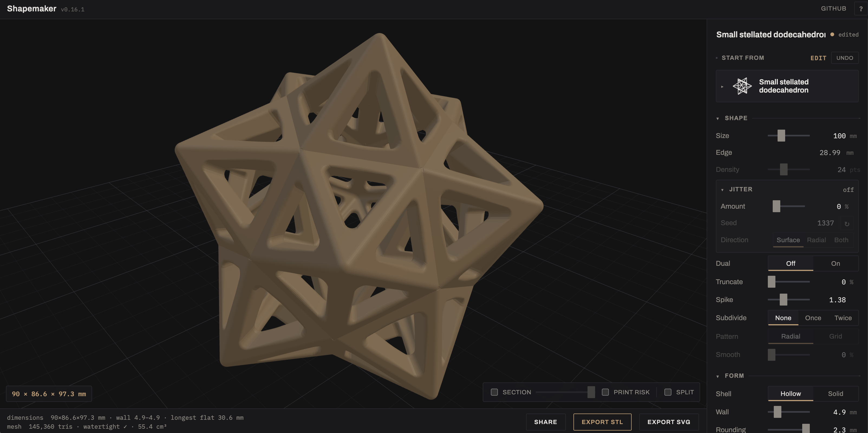Click the EDIT link in Start From

818,58
